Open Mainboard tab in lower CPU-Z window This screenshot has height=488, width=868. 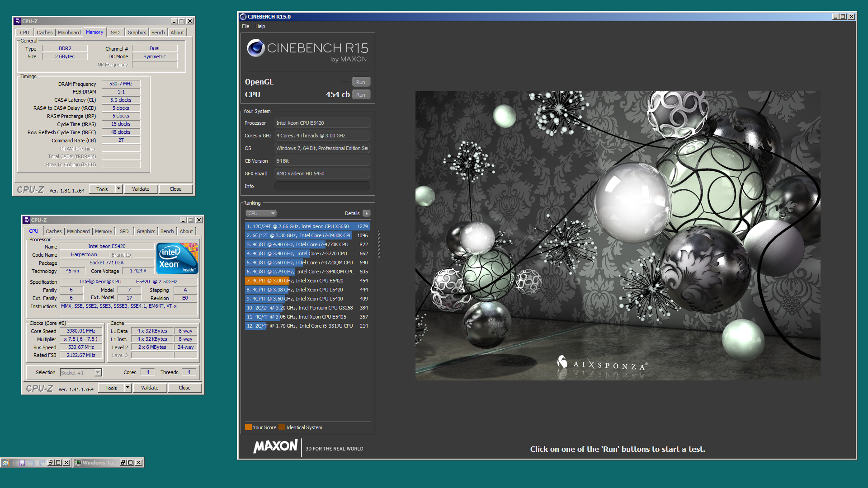[x=78, y=231]
